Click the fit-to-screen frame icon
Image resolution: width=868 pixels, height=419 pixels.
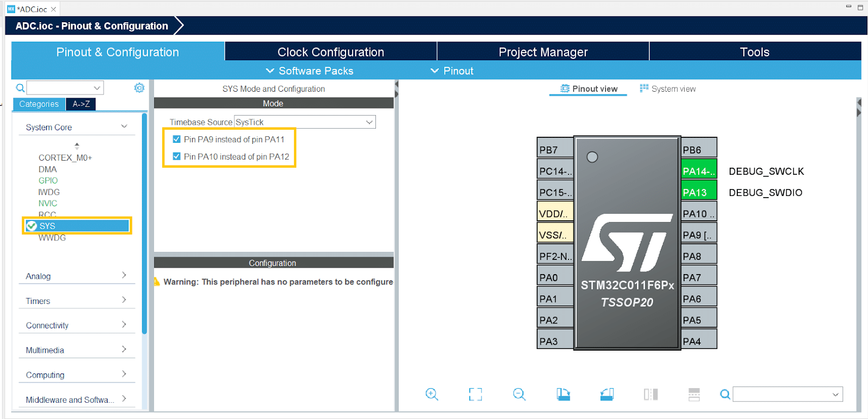[475, 395]
